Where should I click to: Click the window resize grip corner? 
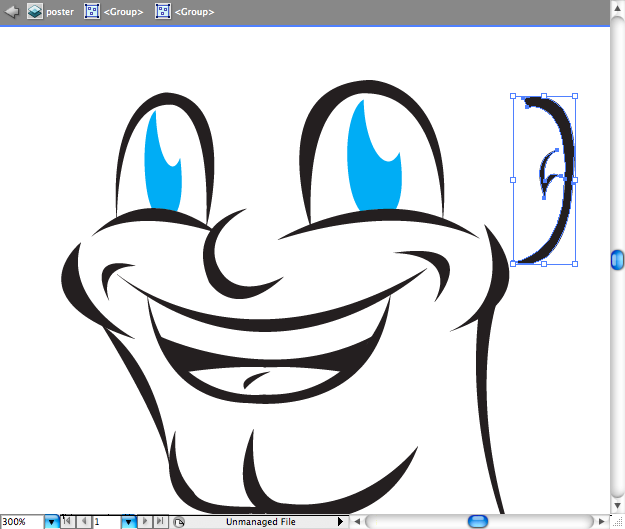click(x=617, y=522)
